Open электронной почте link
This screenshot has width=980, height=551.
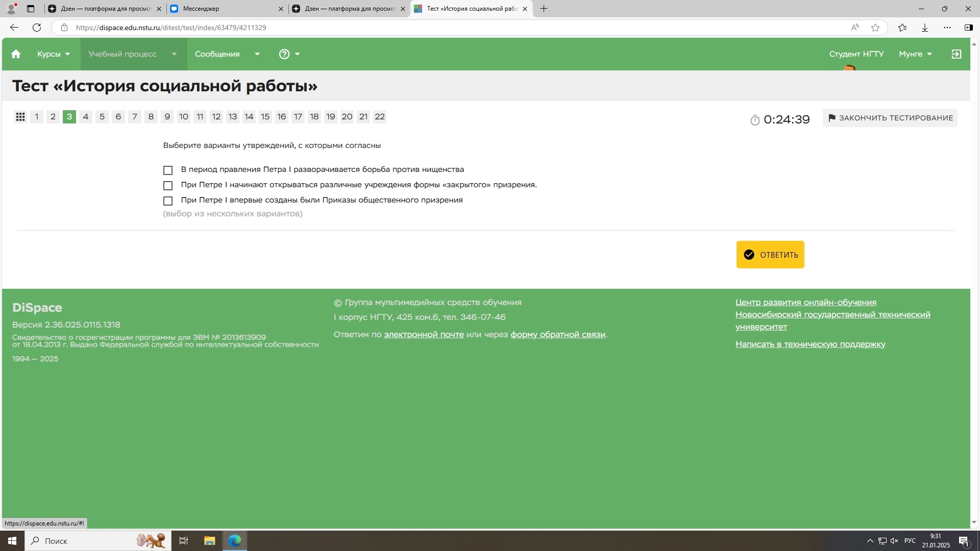(x=424, y=335)
